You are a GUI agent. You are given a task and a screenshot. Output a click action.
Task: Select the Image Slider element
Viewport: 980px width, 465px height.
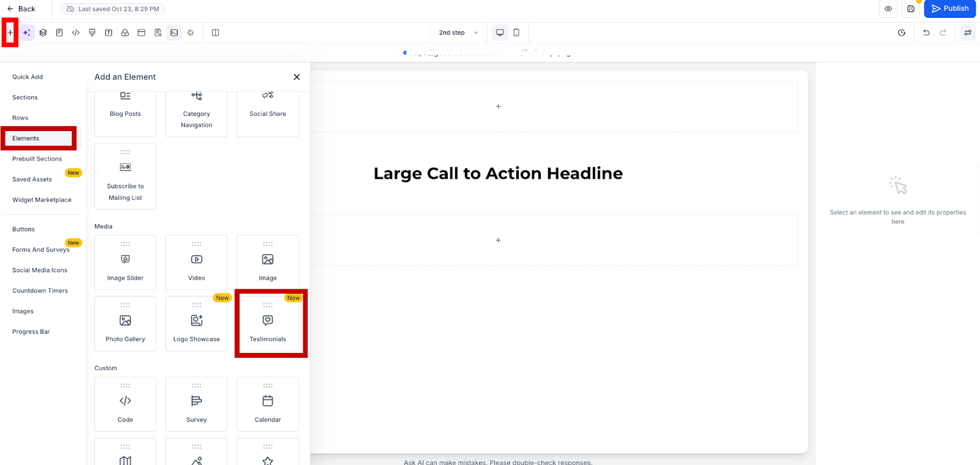[126, 263]
